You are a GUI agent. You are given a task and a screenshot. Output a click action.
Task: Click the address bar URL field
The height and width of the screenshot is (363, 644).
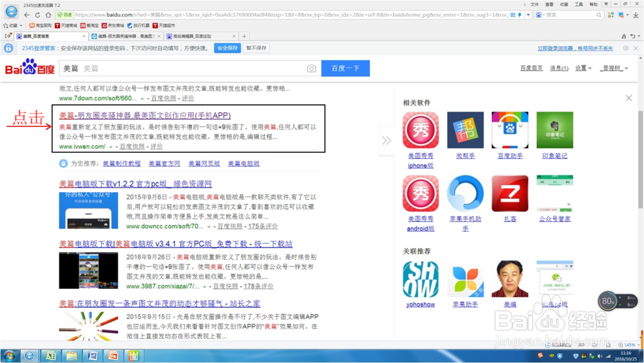(x=292, y=15)
